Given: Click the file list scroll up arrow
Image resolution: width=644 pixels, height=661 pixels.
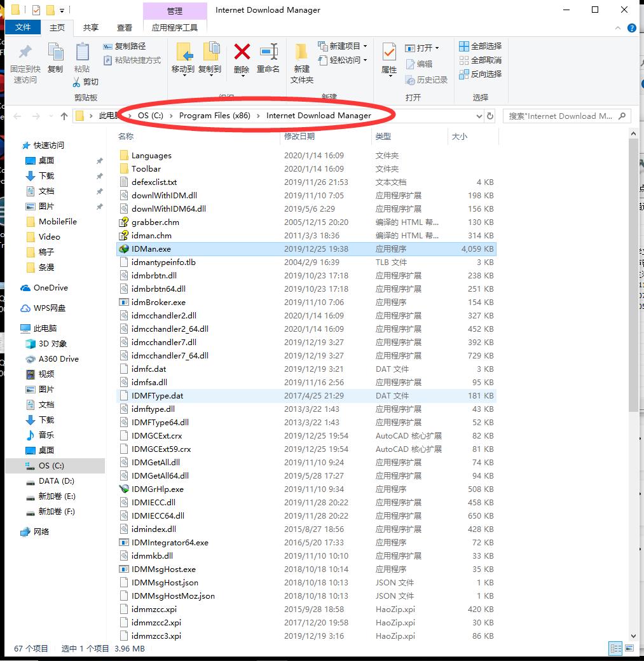Looking at the screenshot, I should coord(633,133).
